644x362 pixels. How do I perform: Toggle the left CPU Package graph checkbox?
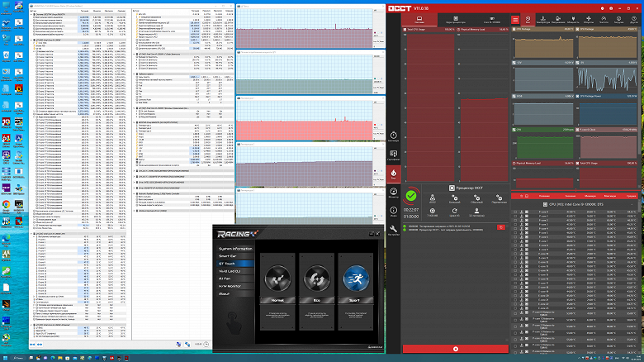point(514,30)
